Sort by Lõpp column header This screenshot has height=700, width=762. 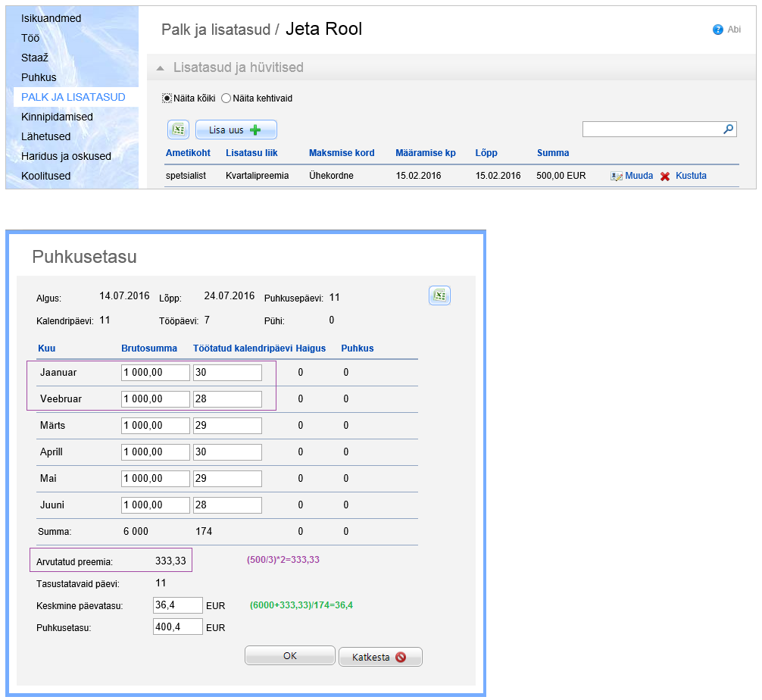486,152
